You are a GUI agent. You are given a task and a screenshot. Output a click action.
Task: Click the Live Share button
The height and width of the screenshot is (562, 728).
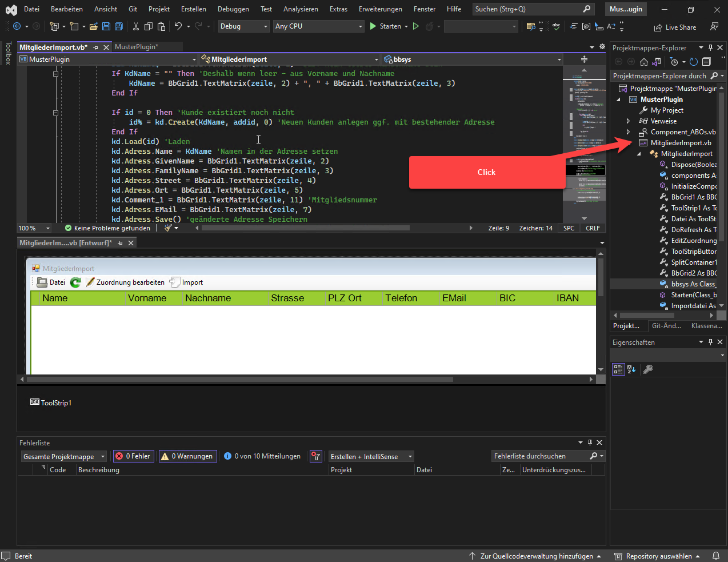pos(675,27)
